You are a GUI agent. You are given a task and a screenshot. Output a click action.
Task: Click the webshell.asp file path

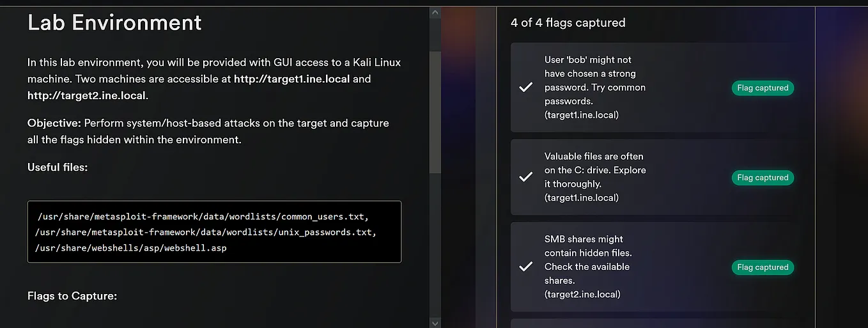coord(131,247)
